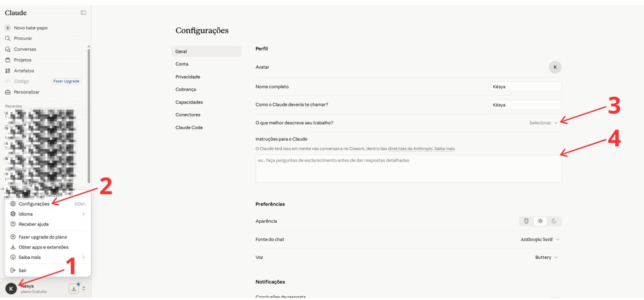Open the Voz Buttery dropdown
Screen dimensions: 644x300
(546, 258)
